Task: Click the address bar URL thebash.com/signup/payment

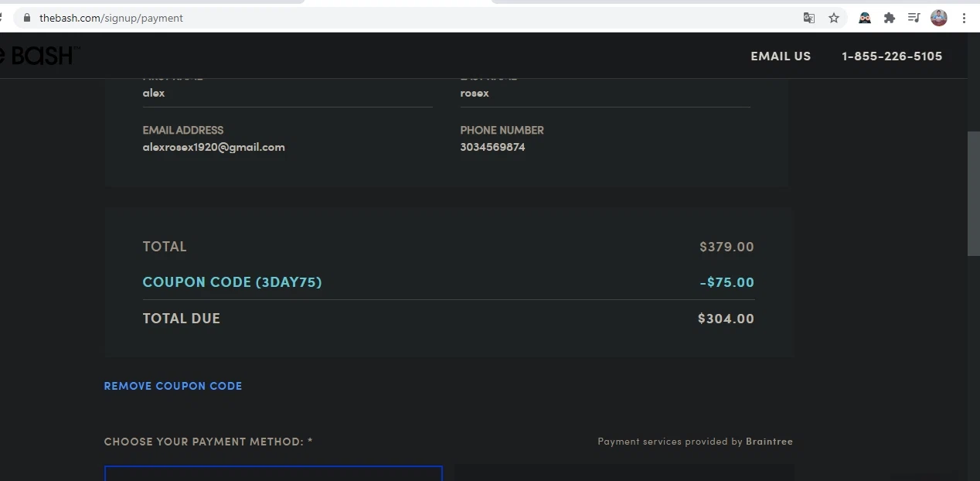Action: pos(111,18)
